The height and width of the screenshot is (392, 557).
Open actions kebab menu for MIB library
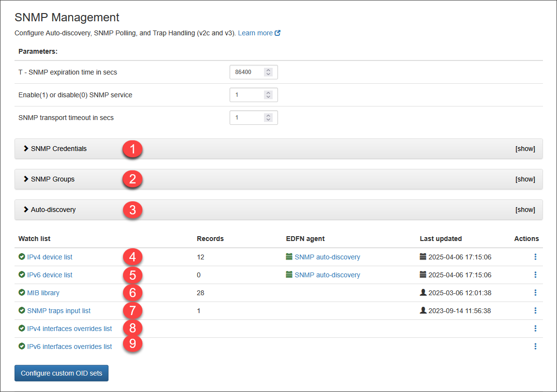(535, 293)
